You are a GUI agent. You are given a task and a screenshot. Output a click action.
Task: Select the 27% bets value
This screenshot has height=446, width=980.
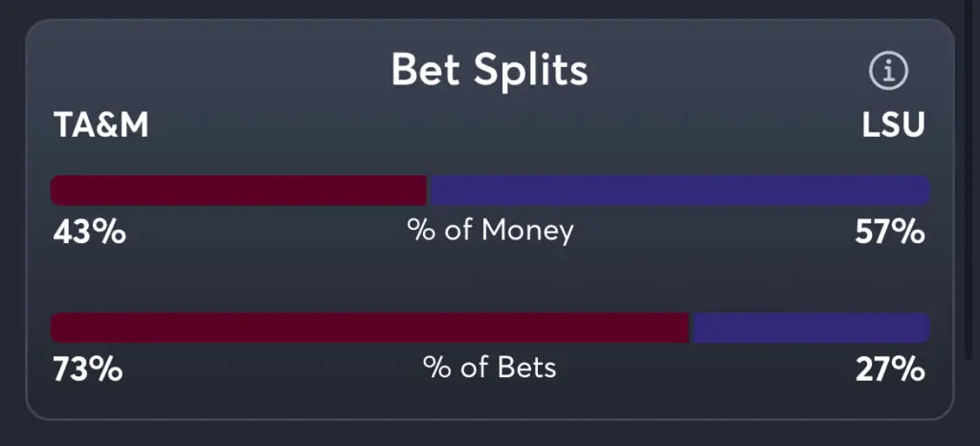coord(890,369)
